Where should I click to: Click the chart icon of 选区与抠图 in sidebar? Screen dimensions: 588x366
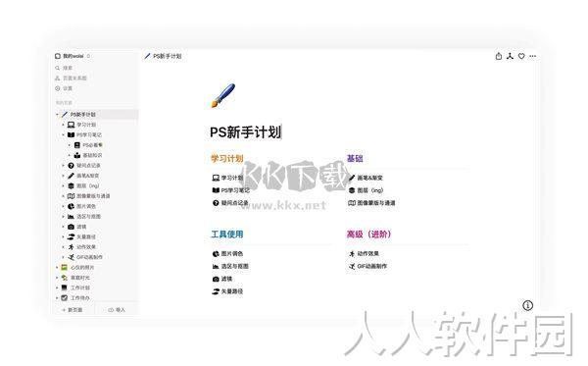[x=71, y=217]
